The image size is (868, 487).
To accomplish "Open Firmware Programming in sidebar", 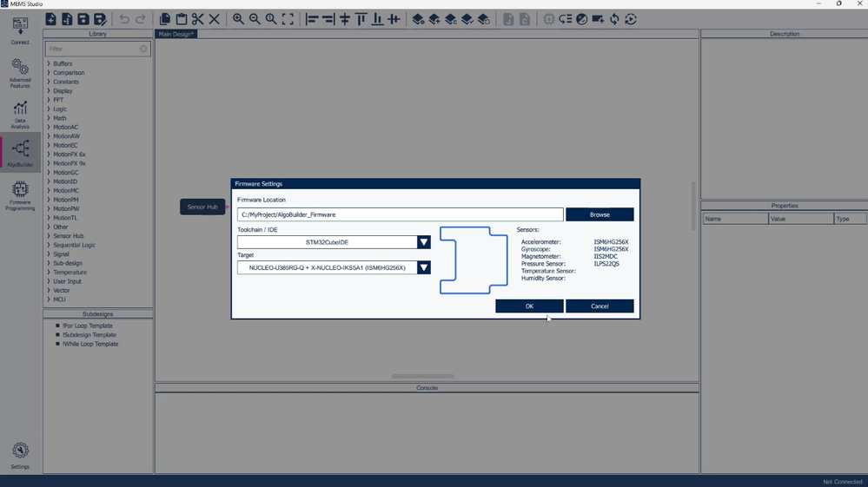I will pos(20,195).
